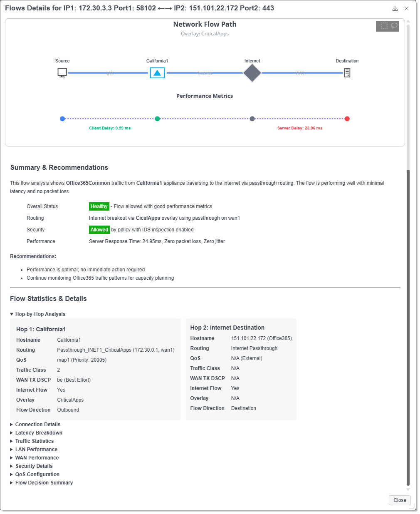Click the Destination server icon

click(x=347, y=73)
